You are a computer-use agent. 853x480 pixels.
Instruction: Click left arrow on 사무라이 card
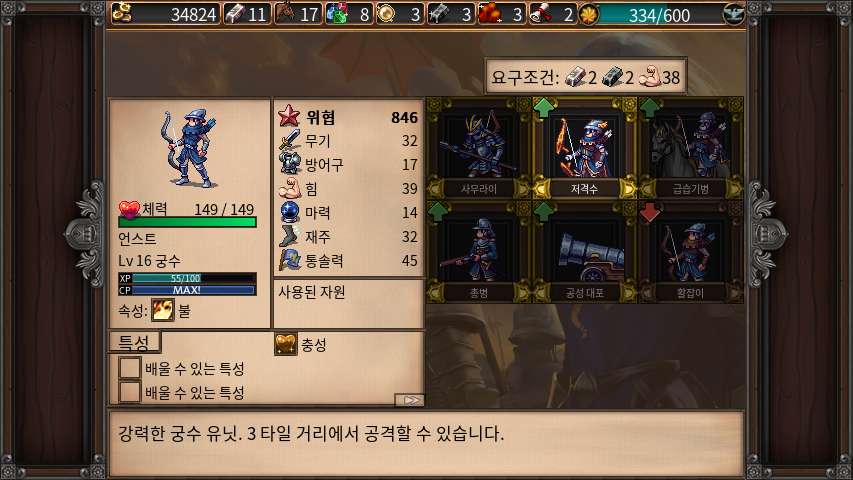coord(436,189)
